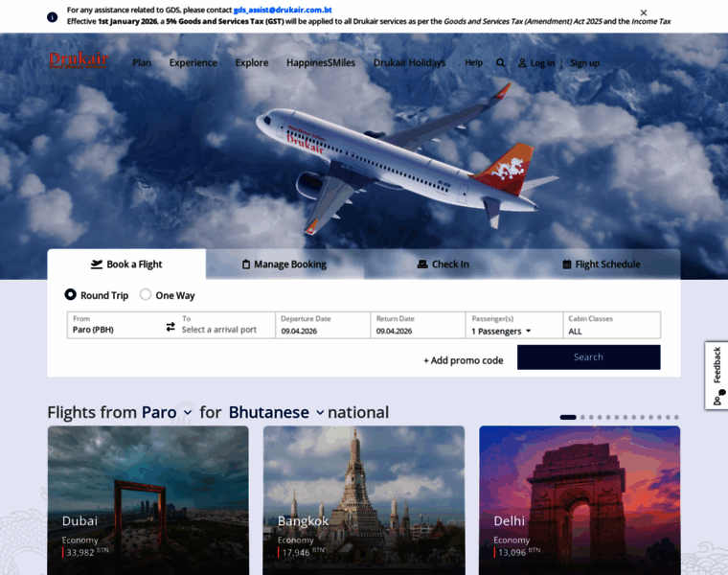Open the Delhi destination card
This screenshot has width=728, height=575.
pyautogui.click(x=580, y=500)
